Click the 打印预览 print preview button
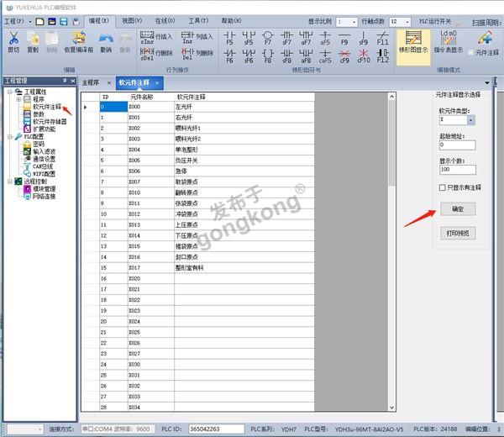 tap(457, 233)
